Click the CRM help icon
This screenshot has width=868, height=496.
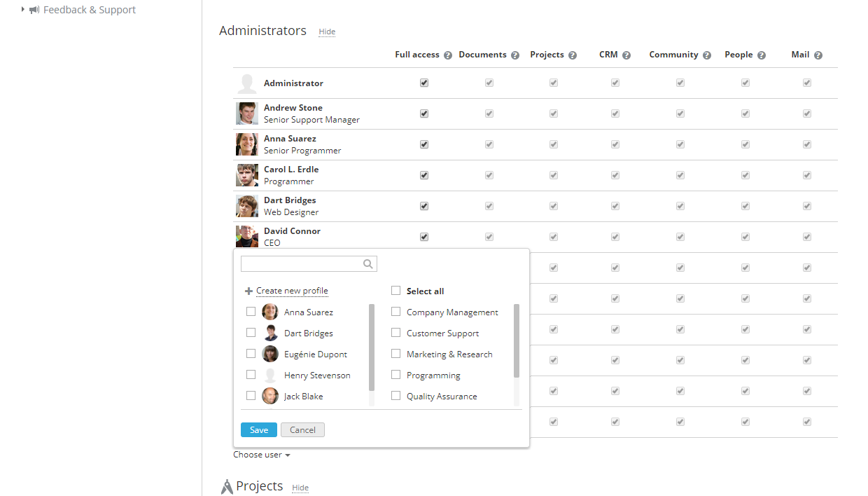[x=626, y=54]
